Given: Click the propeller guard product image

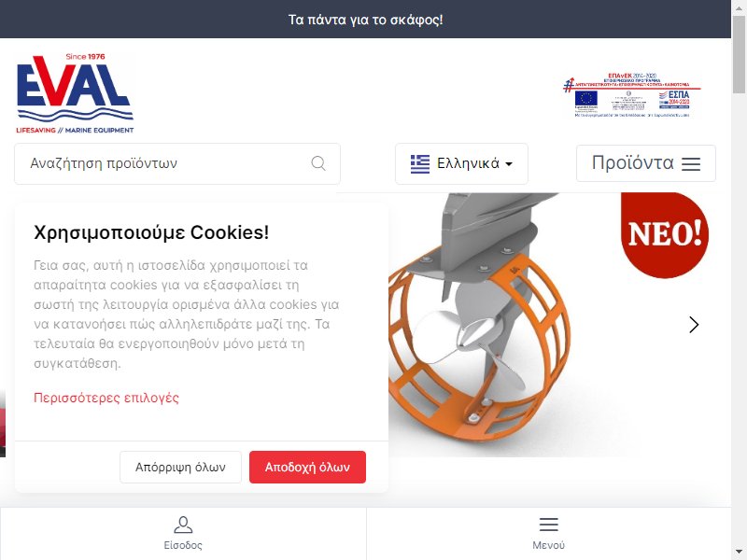Looking at the screenshot, I should click(x=481, y=325).
